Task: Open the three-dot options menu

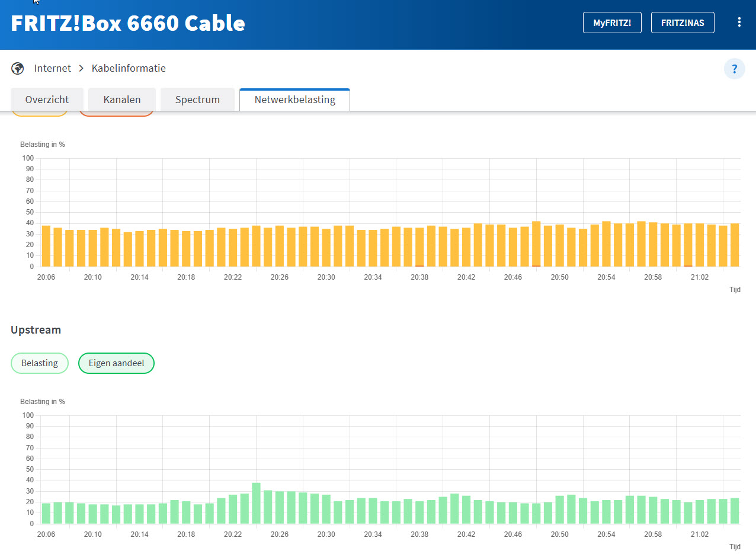Action: [739, 23]
